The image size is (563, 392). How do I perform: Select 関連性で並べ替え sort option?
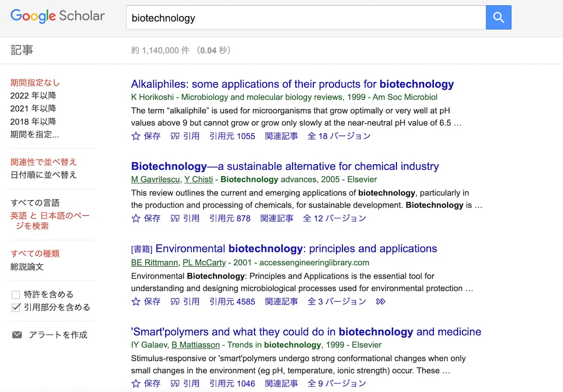[x=43, y=162]
